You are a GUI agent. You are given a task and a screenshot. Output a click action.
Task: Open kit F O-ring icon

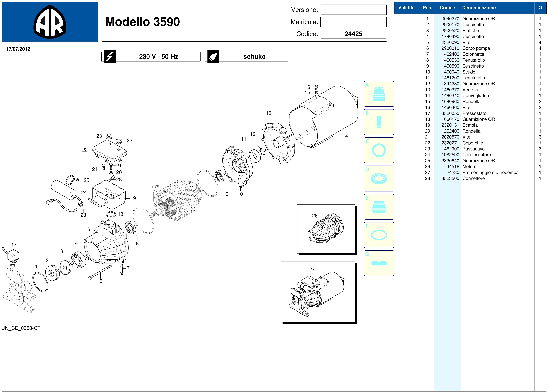coord(379,235)
